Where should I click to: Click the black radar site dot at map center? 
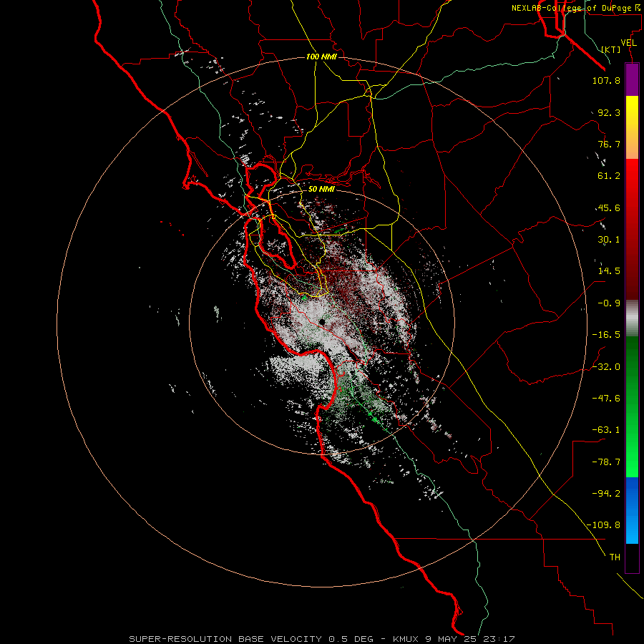coord(322,322)
